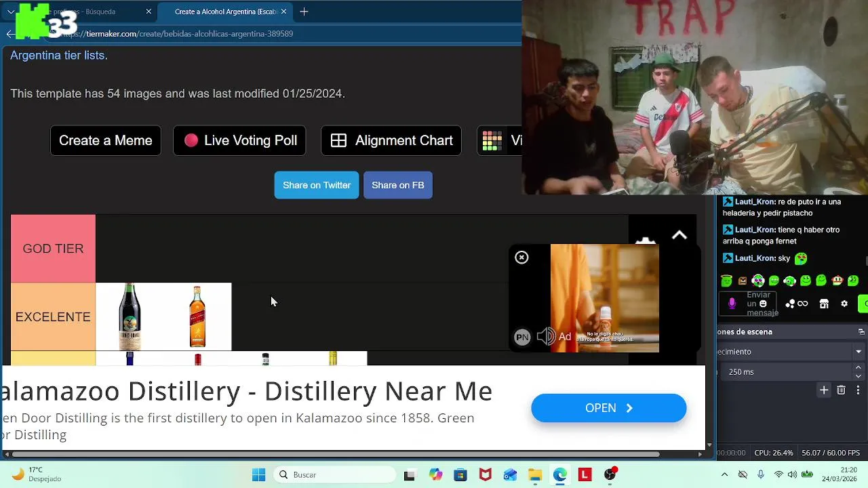868x488 pixels.
Task: Open the chat shop icon
Action: [824, 304]
